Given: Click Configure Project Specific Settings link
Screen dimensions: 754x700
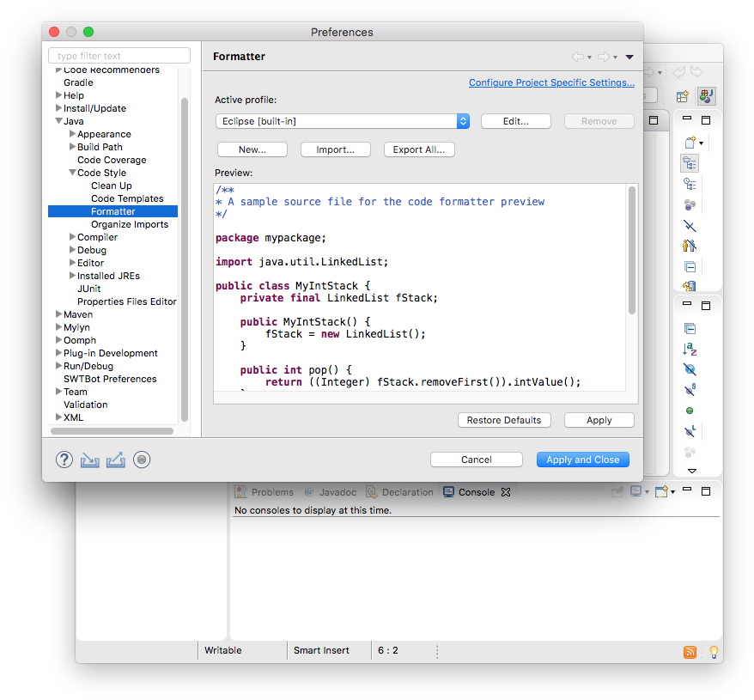Looking at the screenshot, I should tap(551, 82).
